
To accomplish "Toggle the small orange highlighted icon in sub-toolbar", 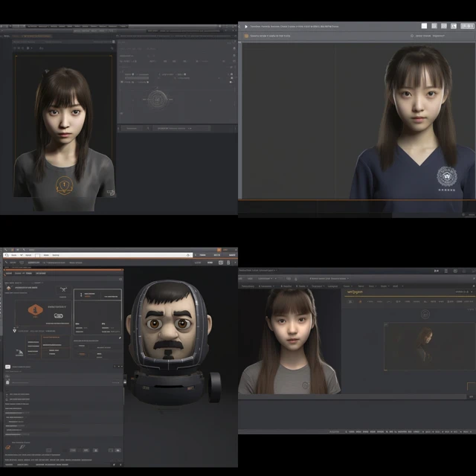I will (x=360, y=302).
